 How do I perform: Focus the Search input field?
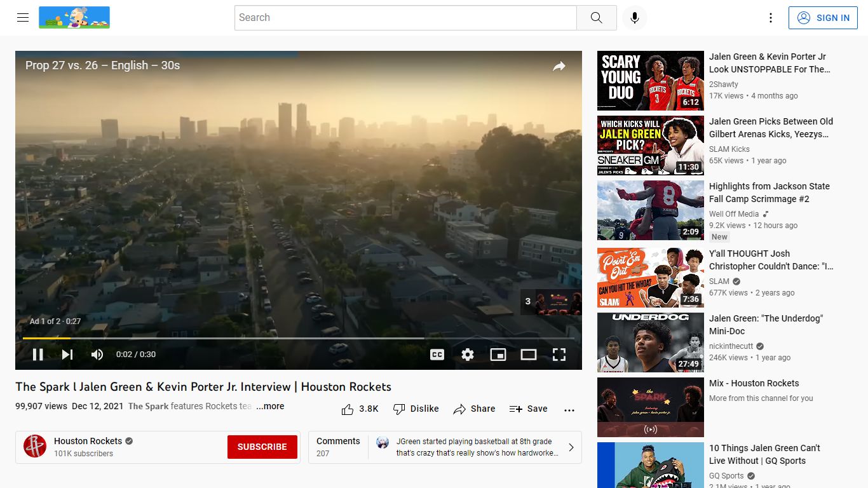coord(405,18)
